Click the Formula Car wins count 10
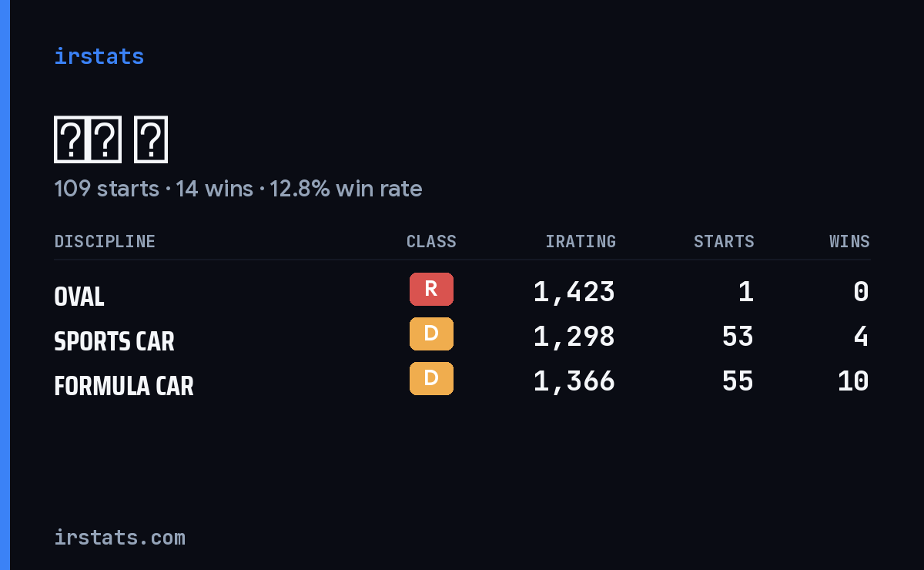 tap(853, 381)
